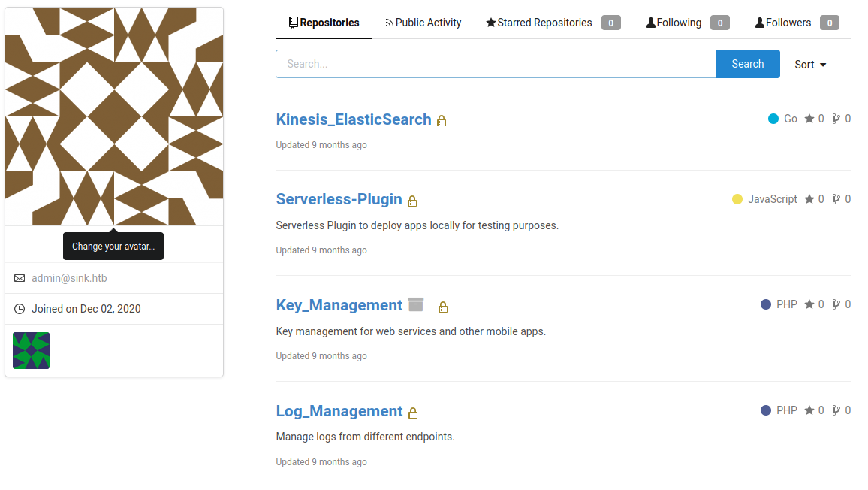Click the archive box icon beside Key_Management
This screenshot has width=868, height=490.
tap(416, 304)
